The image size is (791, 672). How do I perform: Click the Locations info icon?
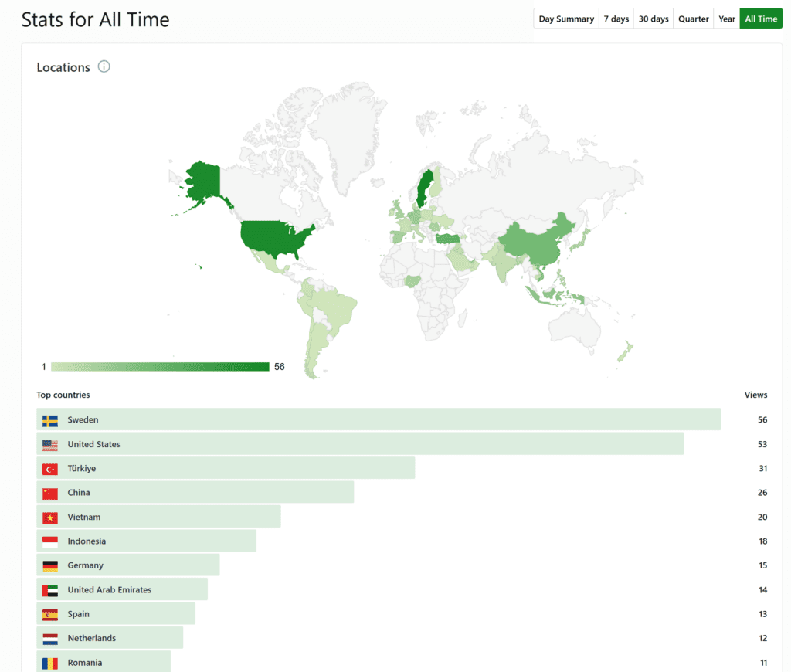pos(104,66)
